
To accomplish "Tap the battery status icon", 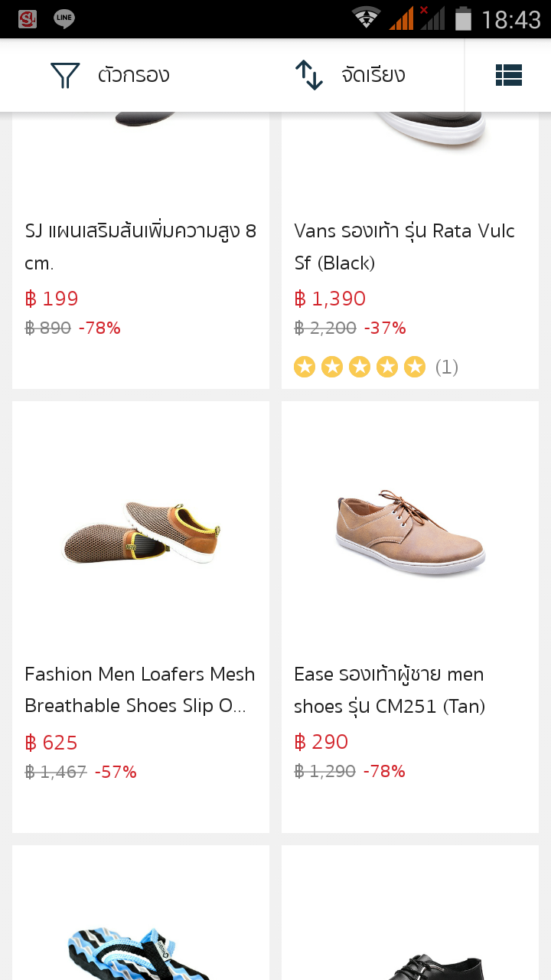I will point(463,18).
